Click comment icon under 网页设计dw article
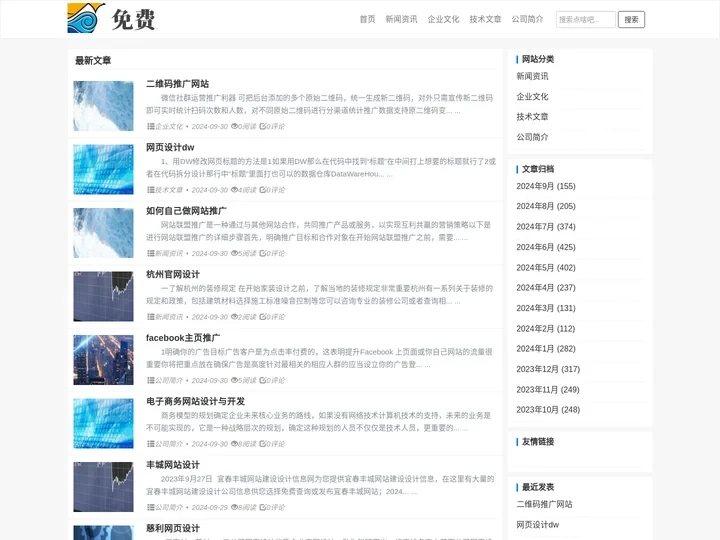720x540 pixels. tap(263, 190)
